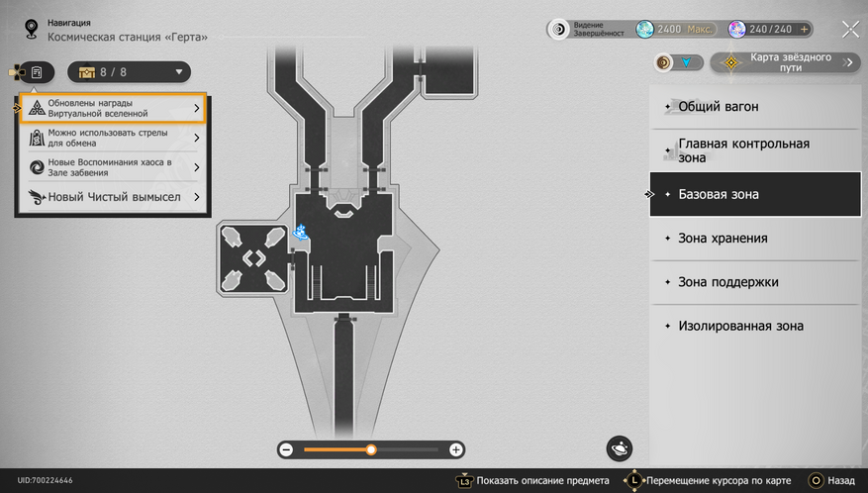
Task: Click the UID:700224646 text
Action: (45, 480)
